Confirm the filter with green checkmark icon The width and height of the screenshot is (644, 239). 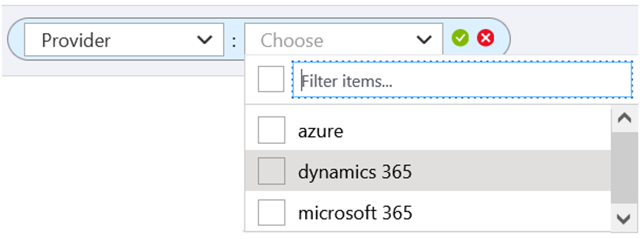click(x=460, y=38)
